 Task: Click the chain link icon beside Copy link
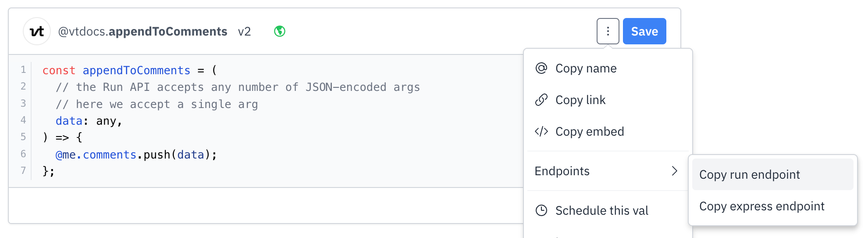point(541,100)
